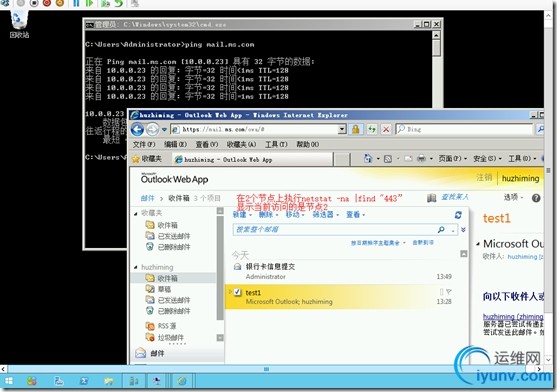Toggle the checkbox on test1 message
Viewport: 557px width, 392px height.
point(237,292)
